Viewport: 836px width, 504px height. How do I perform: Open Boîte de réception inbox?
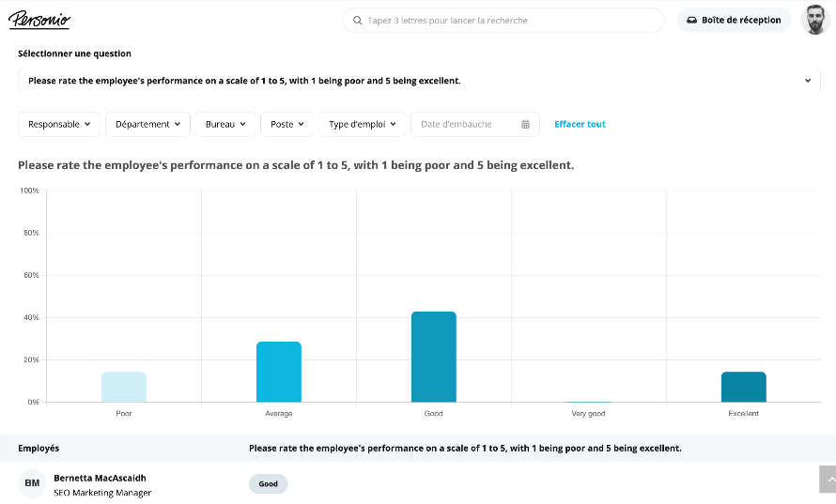(x=734, y=21)
